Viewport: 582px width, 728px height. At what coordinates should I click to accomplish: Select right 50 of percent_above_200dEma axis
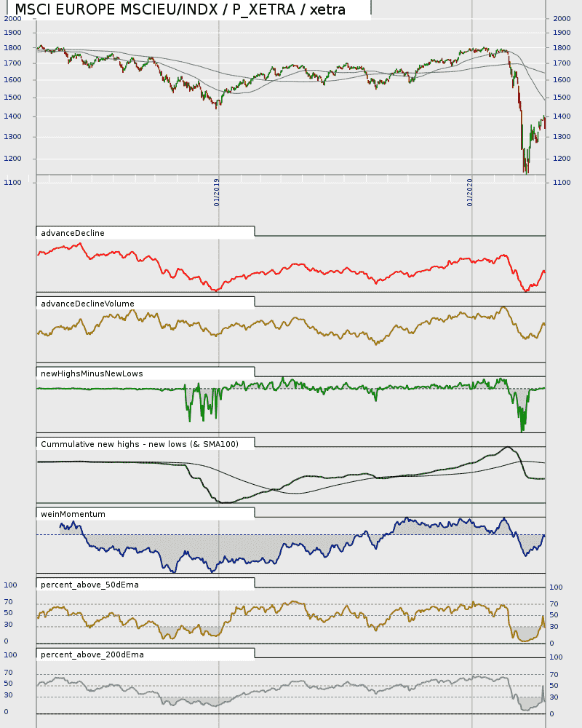click(554, 686)
